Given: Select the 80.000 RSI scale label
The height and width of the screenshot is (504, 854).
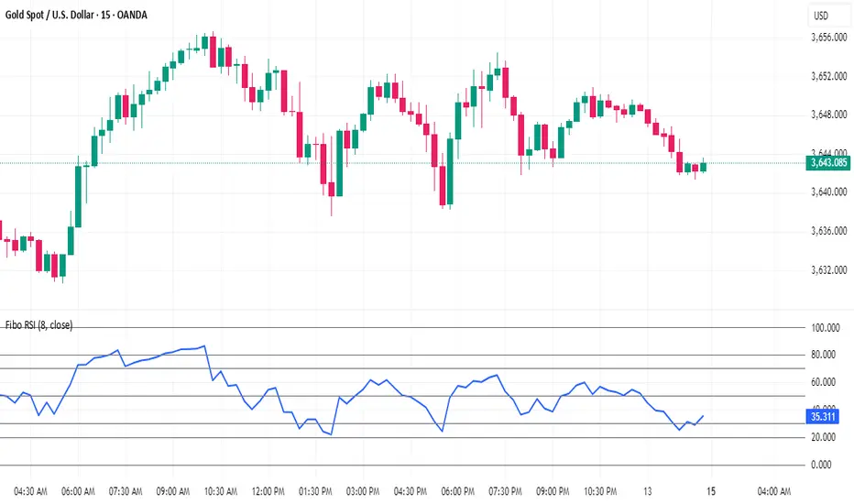Looking at the screenshot, I should click(826, 355).
